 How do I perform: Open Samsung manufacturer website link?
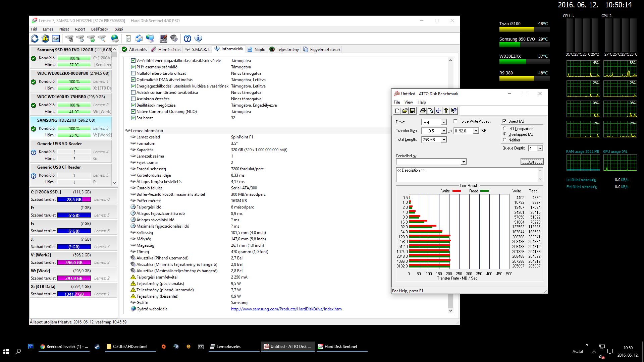click(286, 309)
